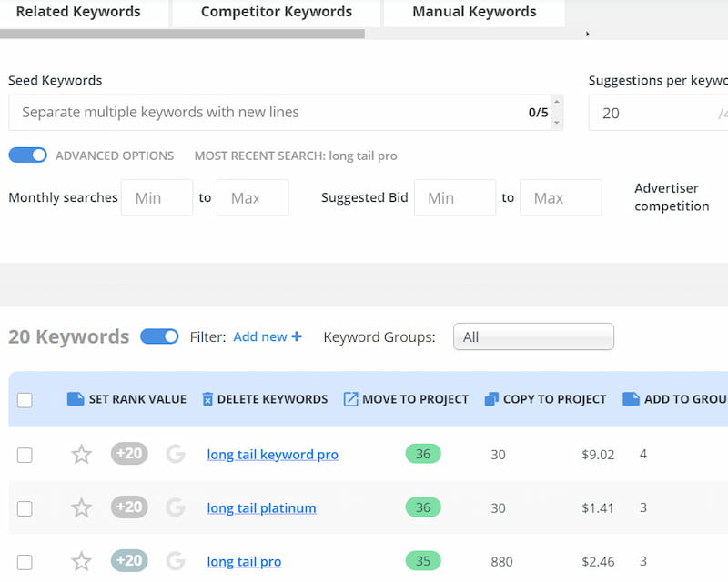The image size is (728, 582).
Task: Open the Keyword Groups dropdown
Action: point(533,336)
